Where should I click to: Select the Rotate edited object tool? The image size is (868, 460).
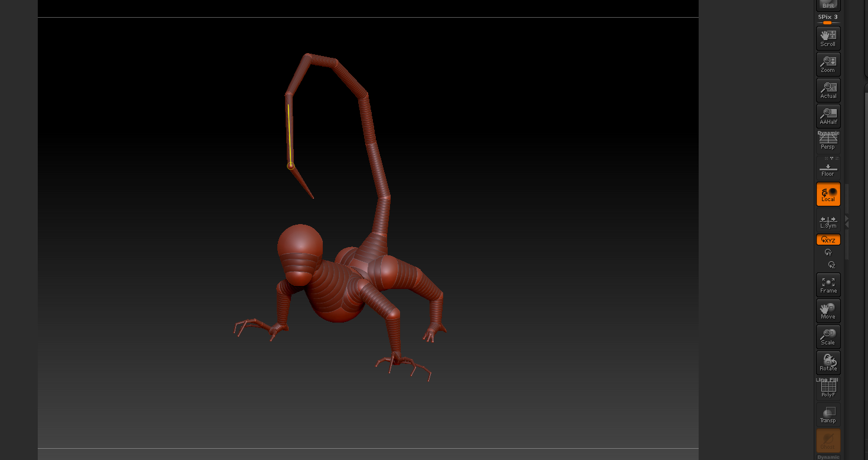828,363
